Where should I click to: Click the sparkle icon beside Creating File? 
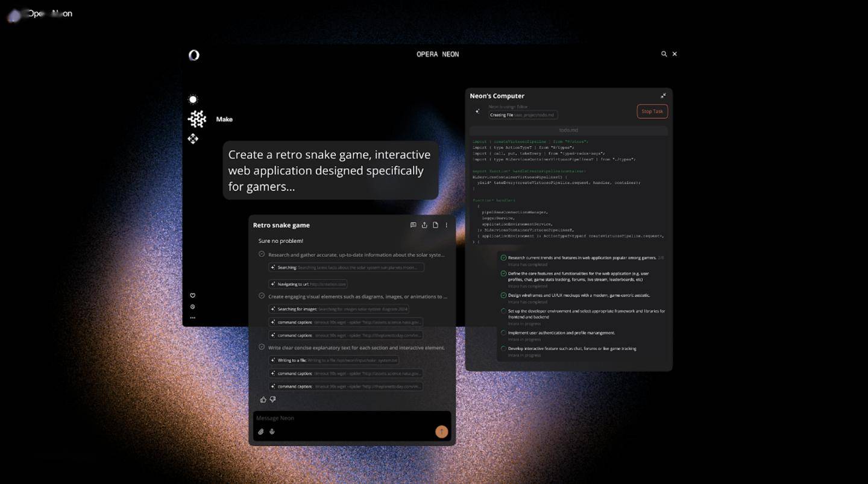point(477,111)
